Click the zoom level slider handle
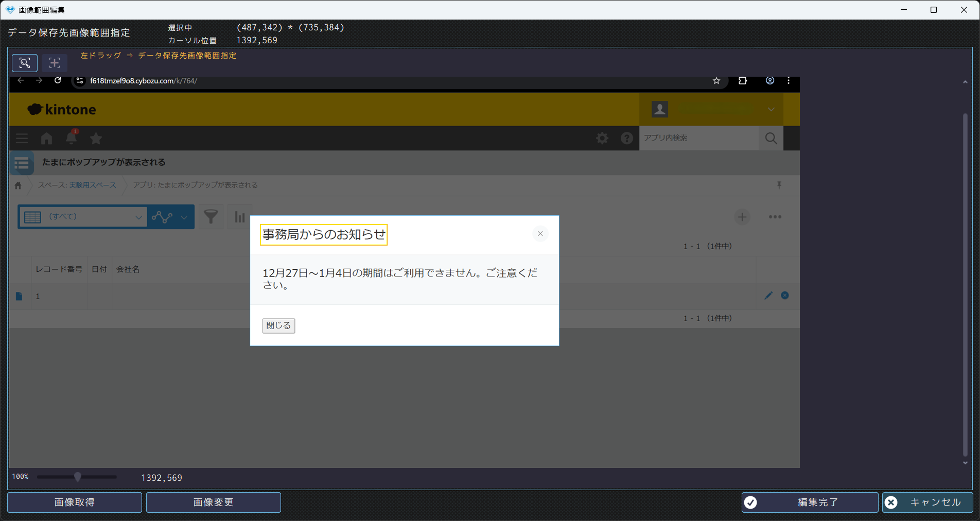Viewport: 980px width, 521px height. (x=78, y=477)
